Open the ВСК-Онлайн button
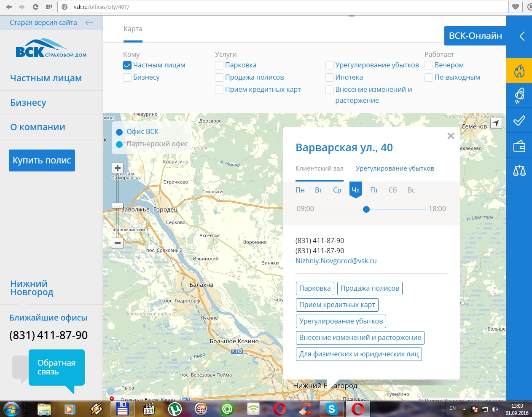Image resolution: width=532 pixels, height=417 pixels. tap(475, 36)
